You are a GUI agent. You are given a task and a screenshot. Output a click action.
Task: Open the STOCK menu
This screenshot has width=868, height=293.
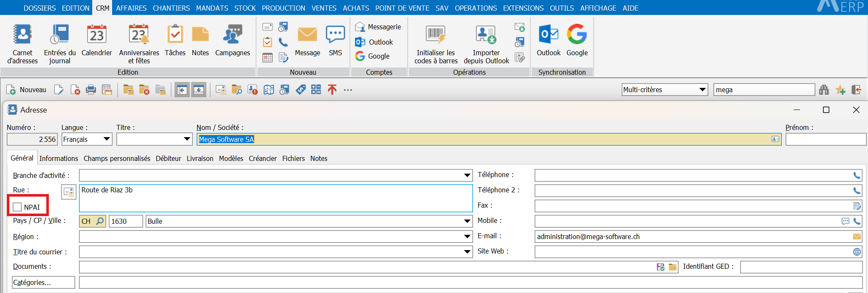pyautogui.click(x=245, y=8)
